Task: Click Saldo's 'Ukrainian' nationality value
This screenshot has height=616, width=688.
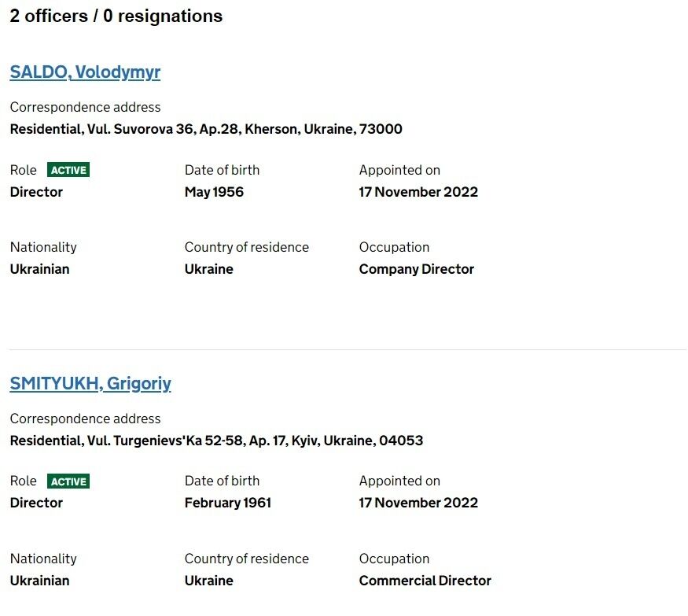Action: (39, 269)
